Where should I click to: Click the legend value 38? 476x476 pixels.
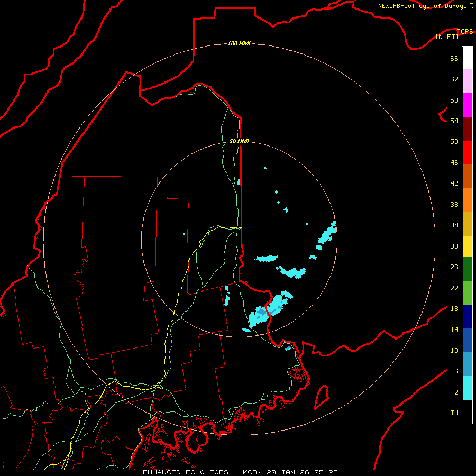[x=454, y=204]
